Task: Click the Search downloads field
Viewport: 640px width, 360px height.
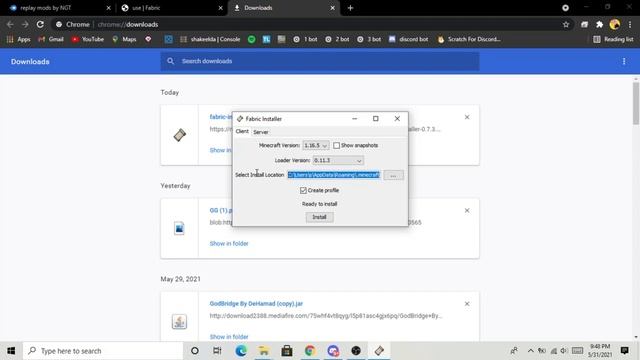Action: 320,61
